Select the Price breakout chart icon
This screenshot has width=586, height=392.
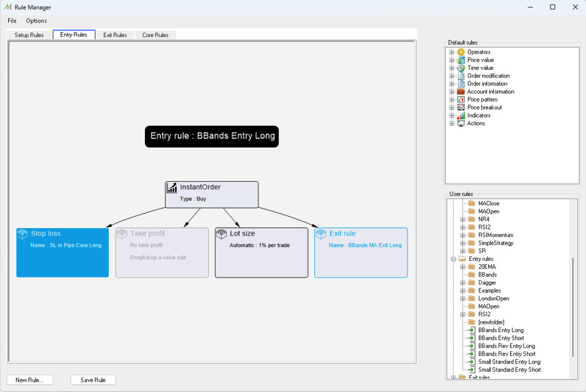(x=461, y=107)
